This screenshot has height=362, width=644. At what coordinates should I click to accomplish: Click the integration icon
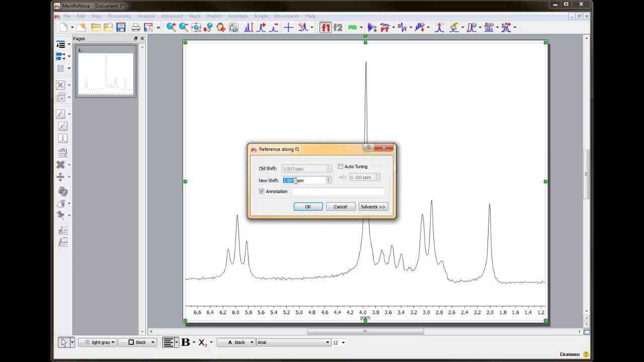click(x=471, y=28)
